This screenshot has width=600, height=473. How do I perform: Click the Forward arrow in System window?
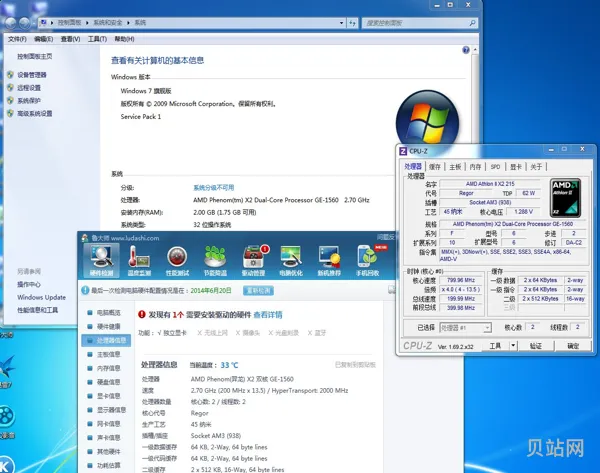click(x=24, y=23)
